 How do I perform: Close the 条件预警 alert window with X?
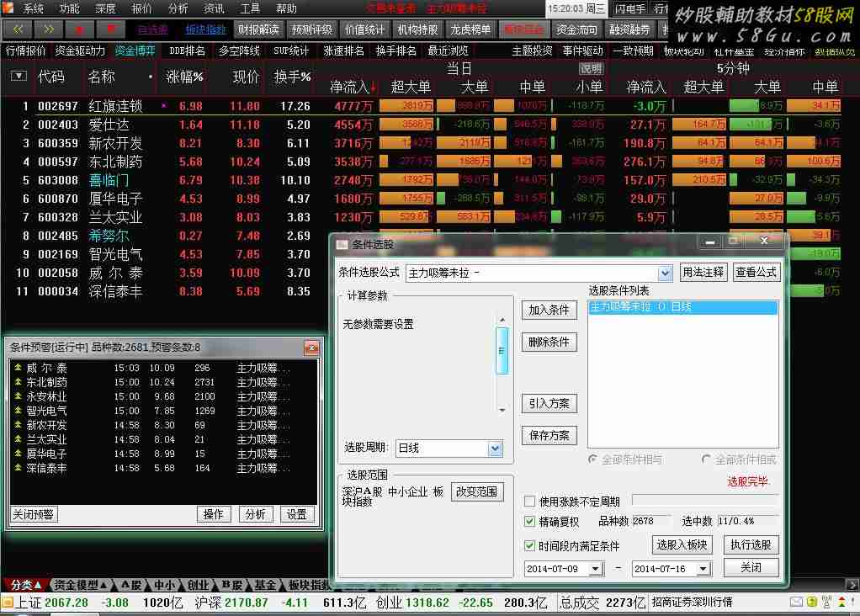coord(311,348)
